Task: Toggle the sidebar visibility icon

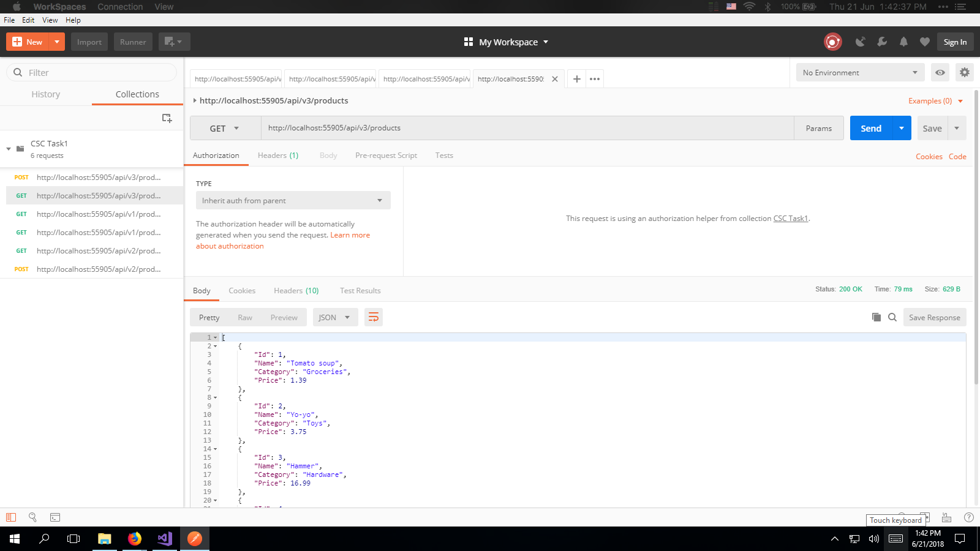Action: [x=11, y=517]
